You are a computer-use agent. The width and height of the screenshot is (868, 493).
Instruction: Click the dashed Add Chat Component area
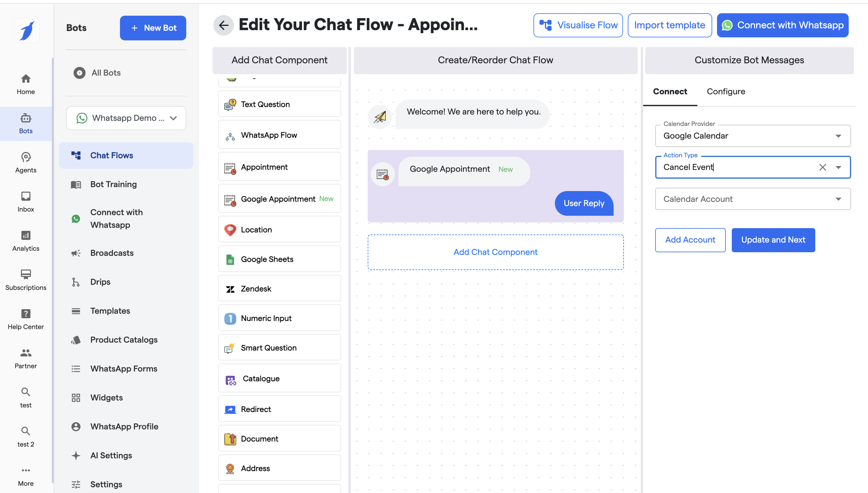pos(495,252)
